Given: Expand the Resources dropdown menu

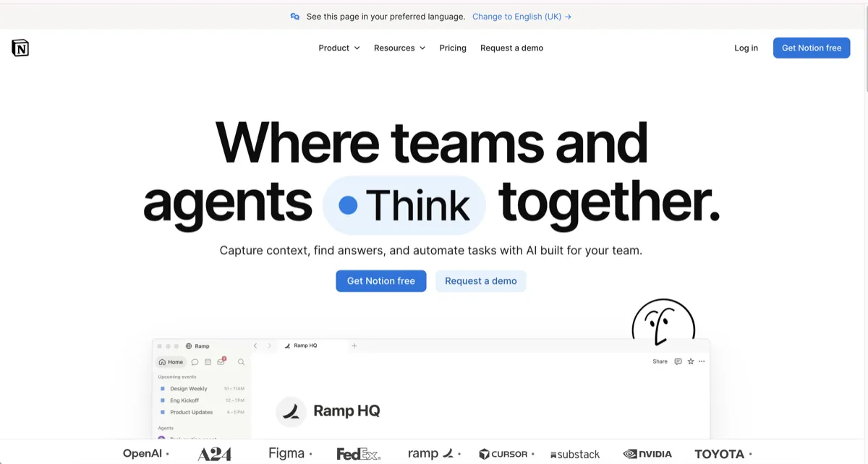Looking at the screenshot, I should click(399, 48).
